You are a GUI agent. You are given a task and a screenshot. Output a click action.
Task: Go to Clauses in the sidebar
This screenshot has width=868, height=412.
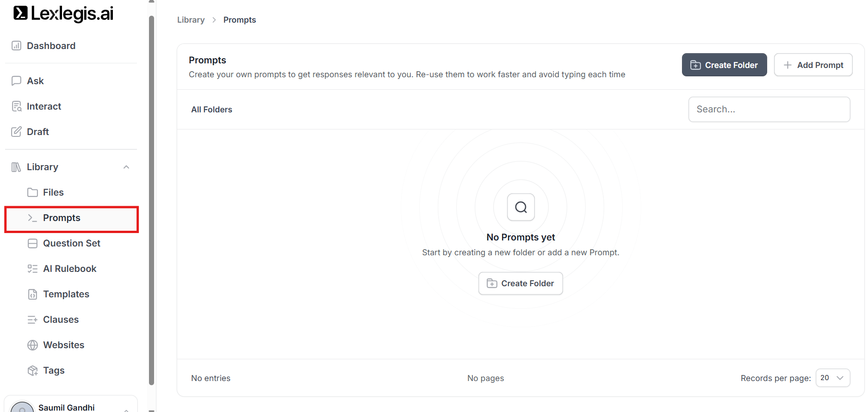point(61,320)
